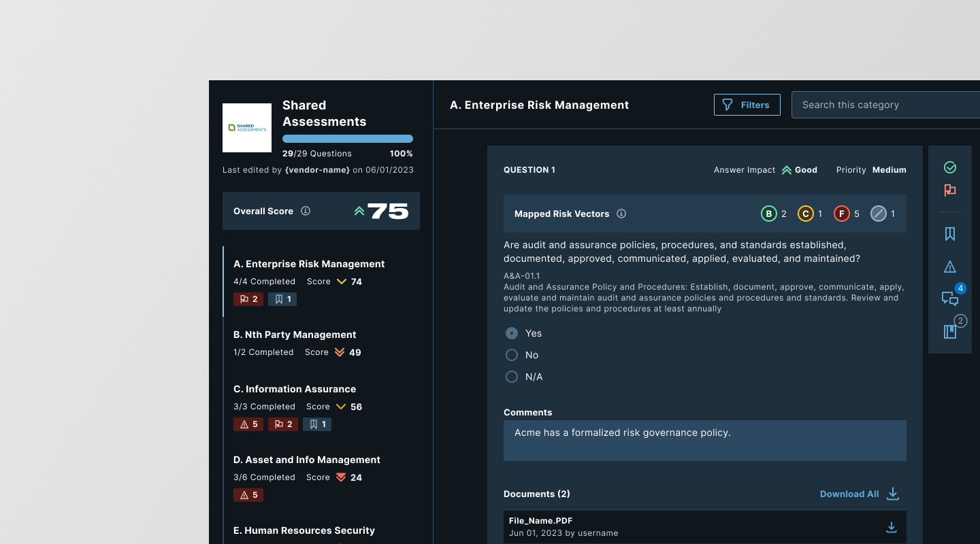Click the Mapped Risk Vectors info icon
Screen dimensions: 980x544
[621, 214]
